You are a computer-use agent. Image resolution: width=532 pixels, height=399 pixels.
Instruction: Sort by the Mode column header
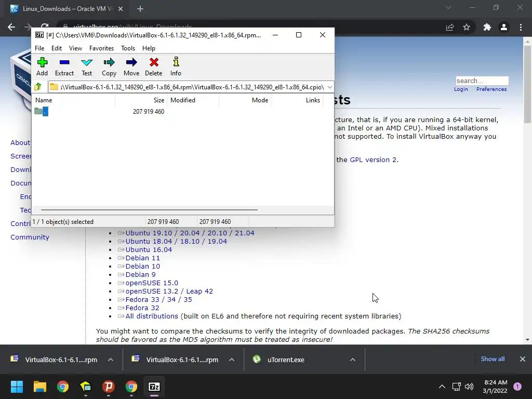245,100
